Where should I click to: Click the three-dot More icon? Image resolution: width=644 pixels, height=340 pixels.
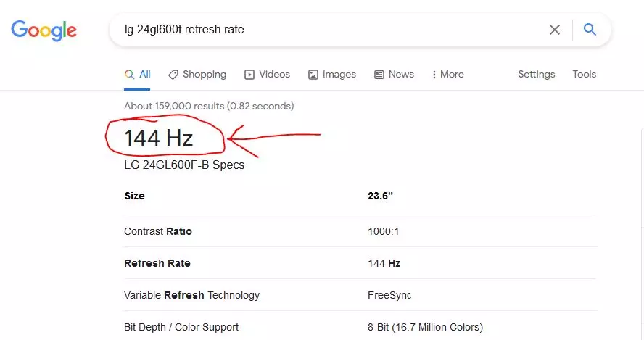click(x=434, y=75)
